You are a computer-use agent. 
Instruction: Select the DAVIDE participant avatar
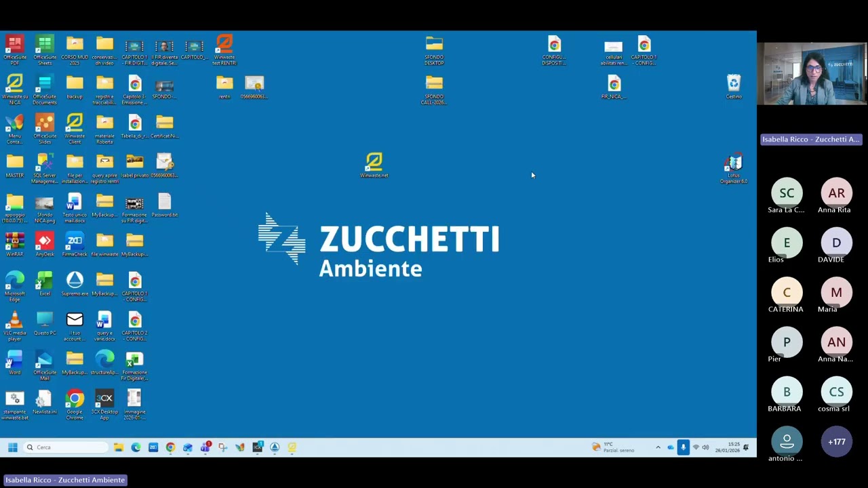click(x=836, y=243)
